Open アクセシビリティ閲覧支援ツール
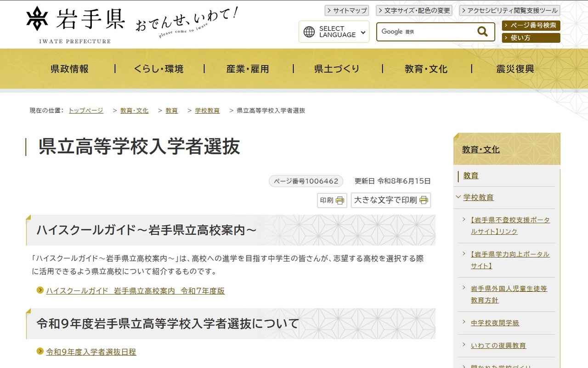Screen dimensions: 588x368 tap(509, 10)
